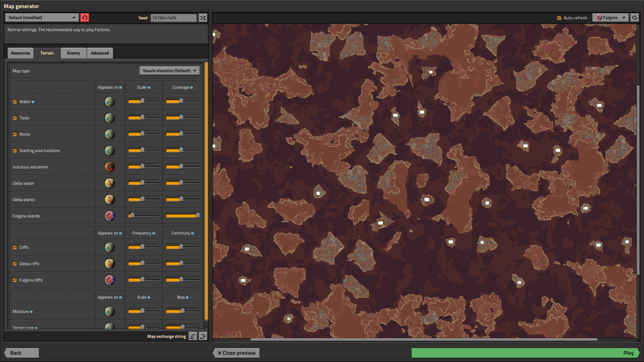
Task: Open the Advanced tab
Action: click(100, 53)
